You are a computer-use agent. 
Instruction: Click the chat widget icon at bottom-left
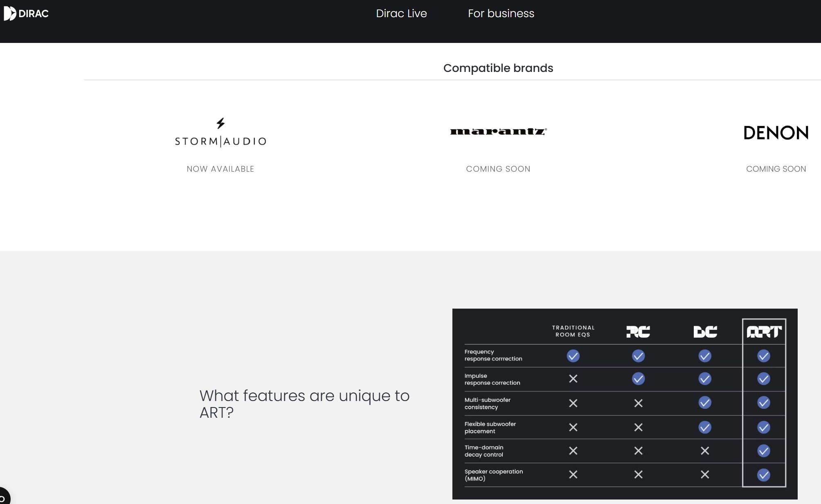(x=3, y=497)
